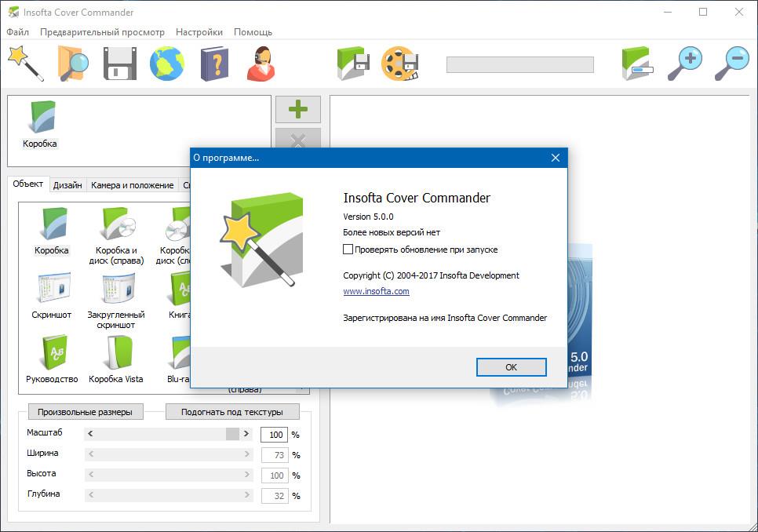Confirm the About dialog with OK
Screen dimensions: 758x532
click(x=511, y=367)
